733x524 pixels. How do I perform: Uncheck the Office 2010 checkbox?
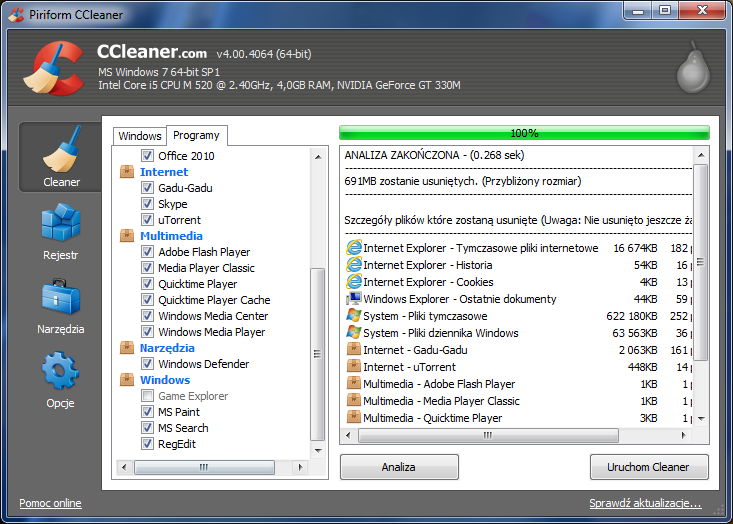click(x=147, y=155)
